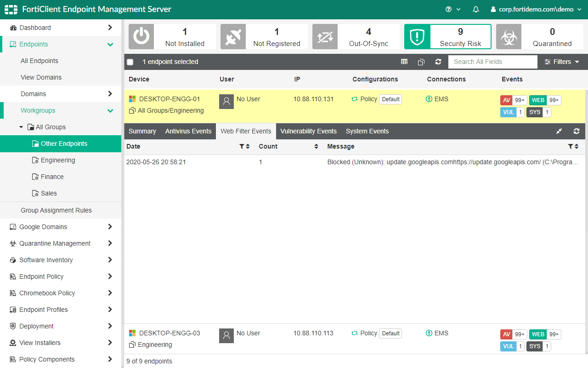Screen dimensions: 588x368
Task: Expand the Quarantine Management menu
Action: 110,243
